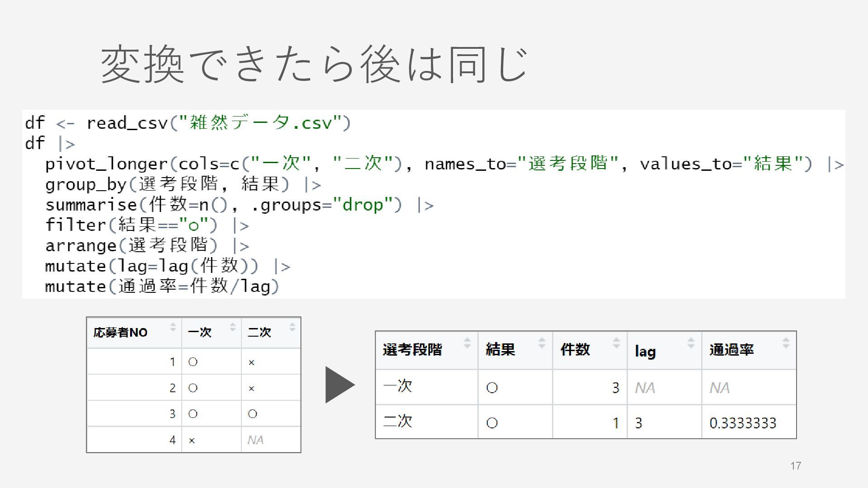This screenshot has width=868, height=488.
Task: Select the 二次 row label in result table
Action: tap(398, 422)
